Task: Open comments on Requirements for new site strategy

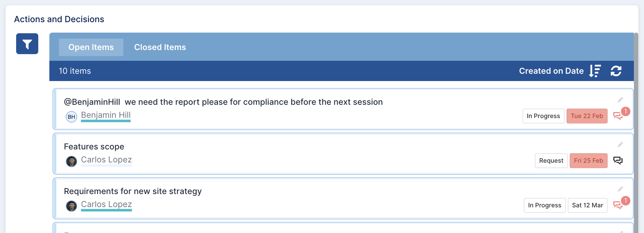Action: coord(618,205)
